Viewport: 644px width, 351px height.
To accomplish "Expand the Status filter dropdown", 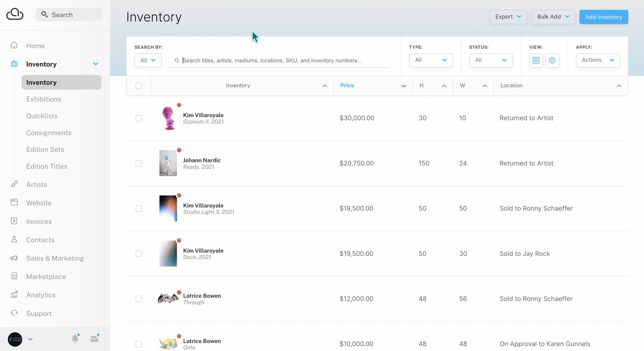I will pyautogui.click(x=491, y=60).
